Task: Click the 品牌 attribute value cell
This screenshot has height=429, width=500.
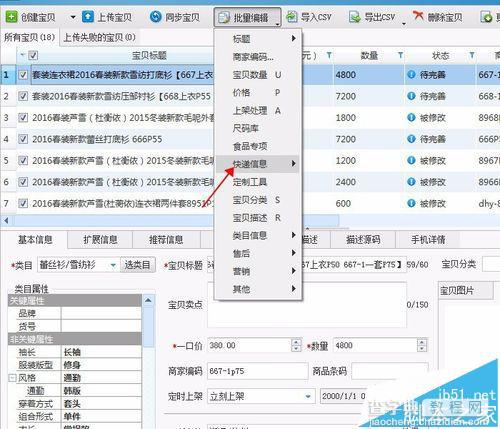Action: [x=101, y=313]
